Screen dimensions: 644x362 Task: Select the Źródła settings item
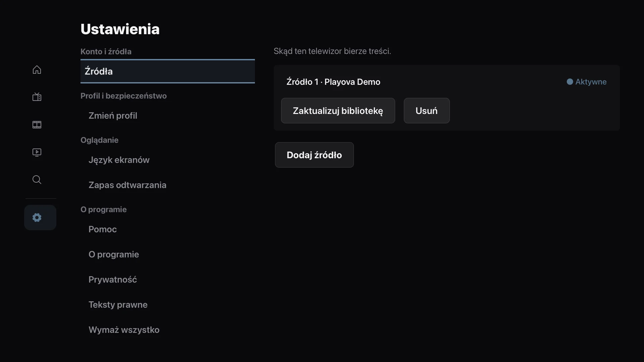coord(168,71)
